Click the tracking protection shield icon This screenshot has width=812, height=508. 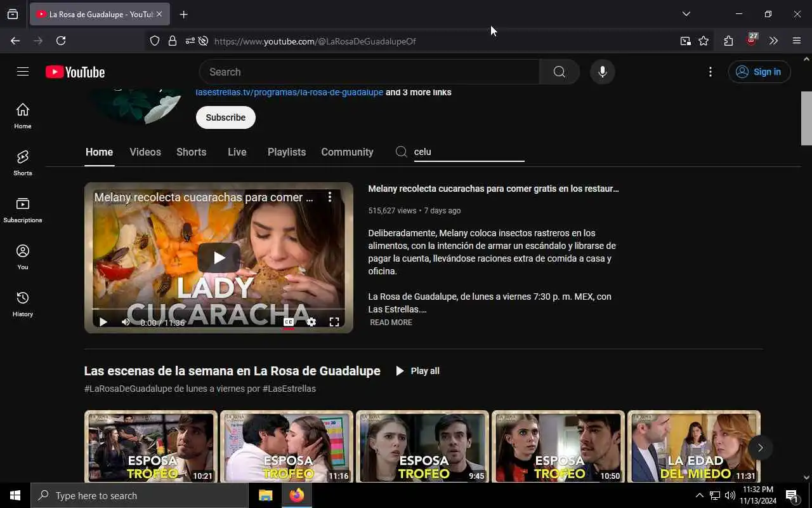[155, 41]
